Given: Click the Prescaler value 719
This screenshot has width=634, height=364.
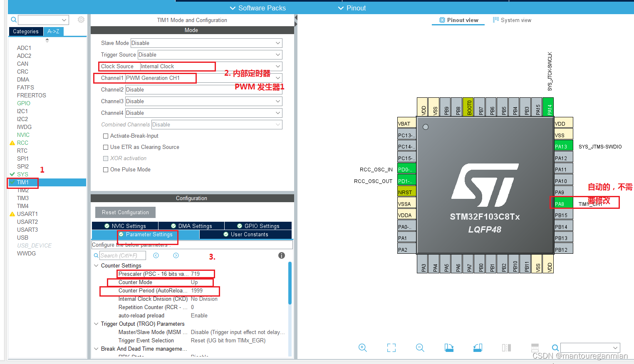Looking at the screenshot, I should 196,274.
